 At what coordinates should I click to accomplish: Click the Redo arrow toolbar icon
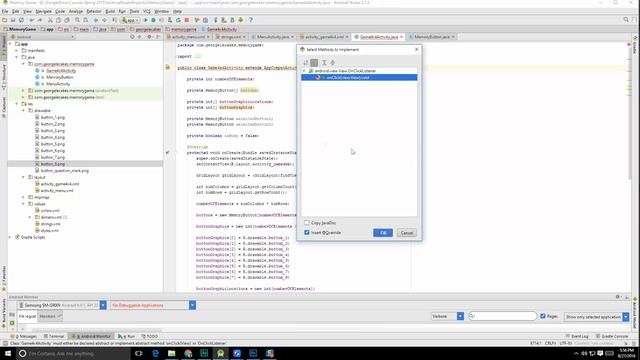(x=40, y=20)
